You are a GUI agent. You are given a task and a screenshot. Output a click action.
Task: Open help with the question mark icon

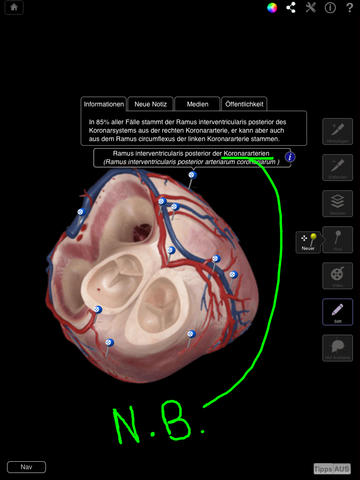pyautogui.click(x=349, y=8)
